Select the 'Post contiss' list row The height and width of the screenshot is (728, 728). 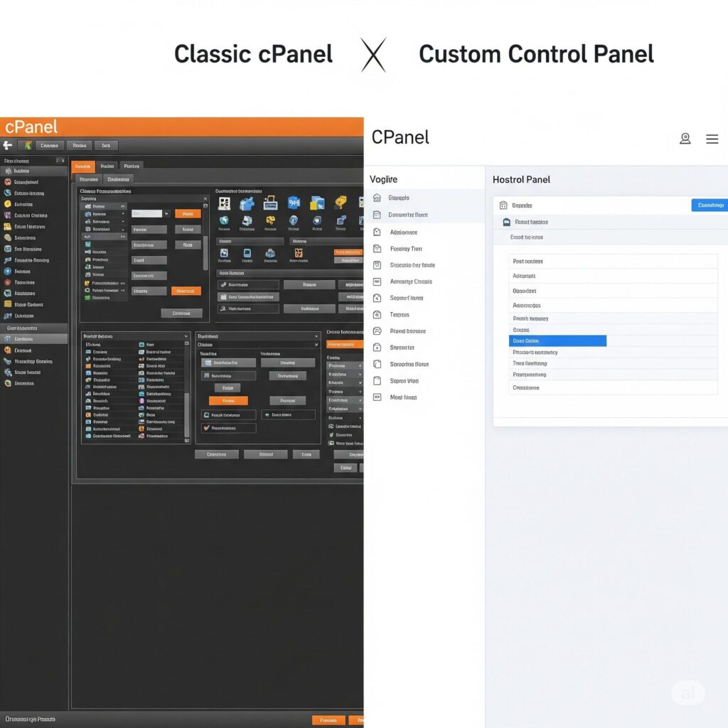click(x=613, y=262)
